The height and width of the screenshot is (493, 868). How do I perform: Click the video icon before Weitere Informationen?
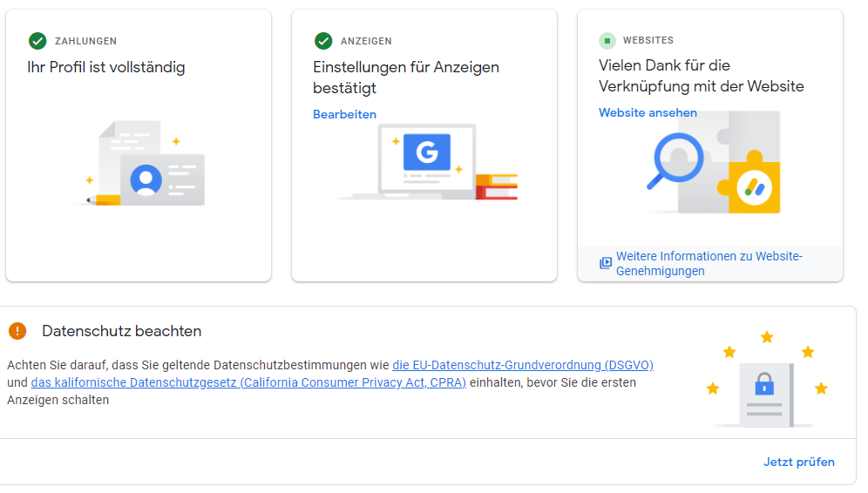pos(606,263)
